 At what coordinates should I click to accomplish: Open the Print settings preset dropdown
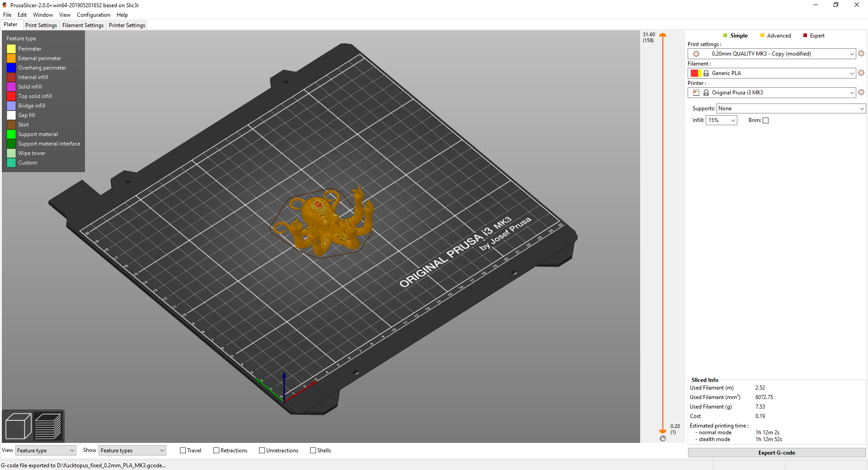point(772,54)
